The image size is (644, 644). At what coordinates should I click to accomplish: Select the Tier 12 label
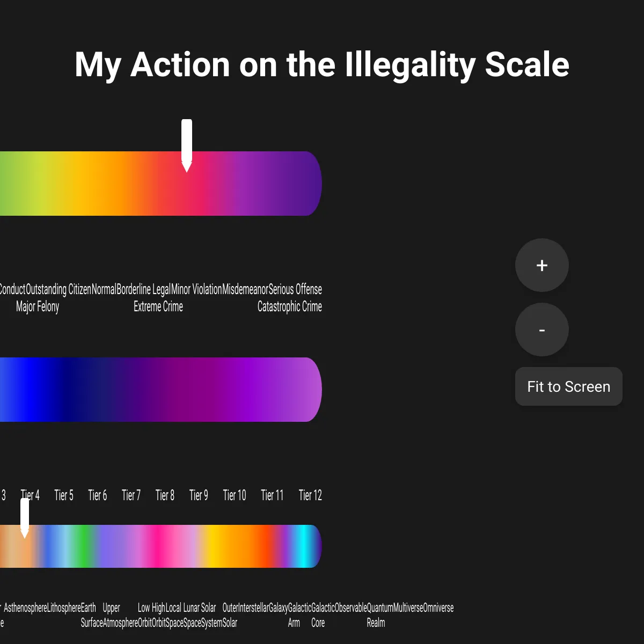point(310,495)
